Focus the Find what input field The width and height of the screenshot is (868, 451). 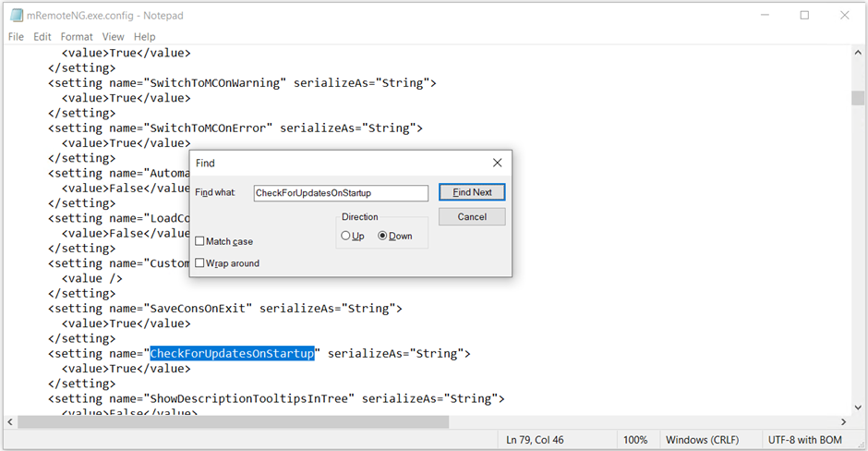point(341,193)
